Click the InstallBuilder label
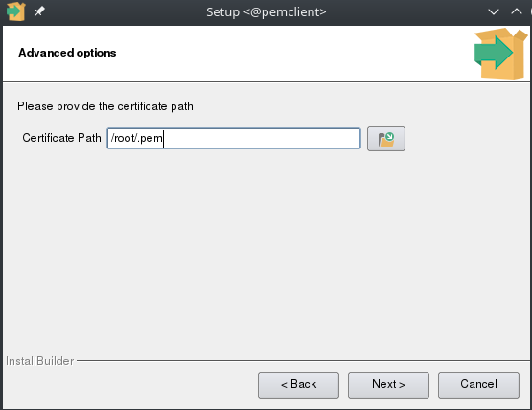Screen dimensions: 532x410 click(39, 361)
